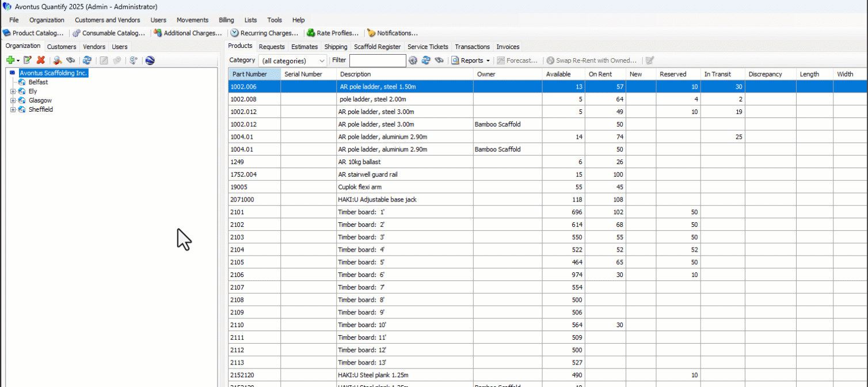This screenshot has height=387, width=868.
Task: Open the Category dropdown
Action: [x=292, y=60]
